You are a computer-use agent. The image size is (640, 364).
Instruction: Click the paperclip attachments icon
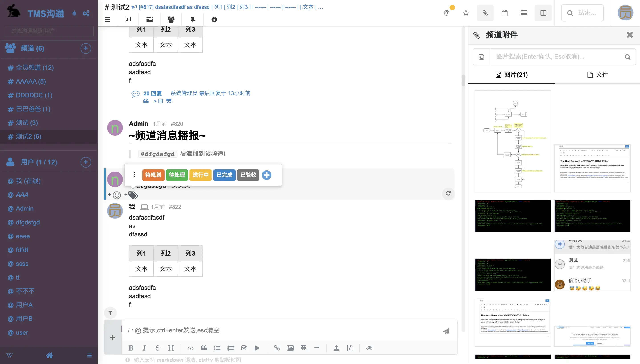(485, 13)
